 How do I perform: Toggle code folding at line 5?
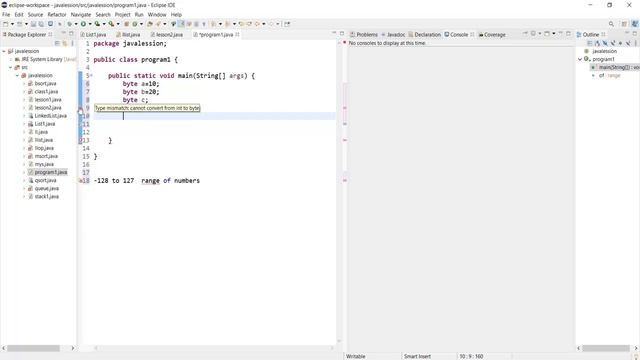click(x=91, y=76)
